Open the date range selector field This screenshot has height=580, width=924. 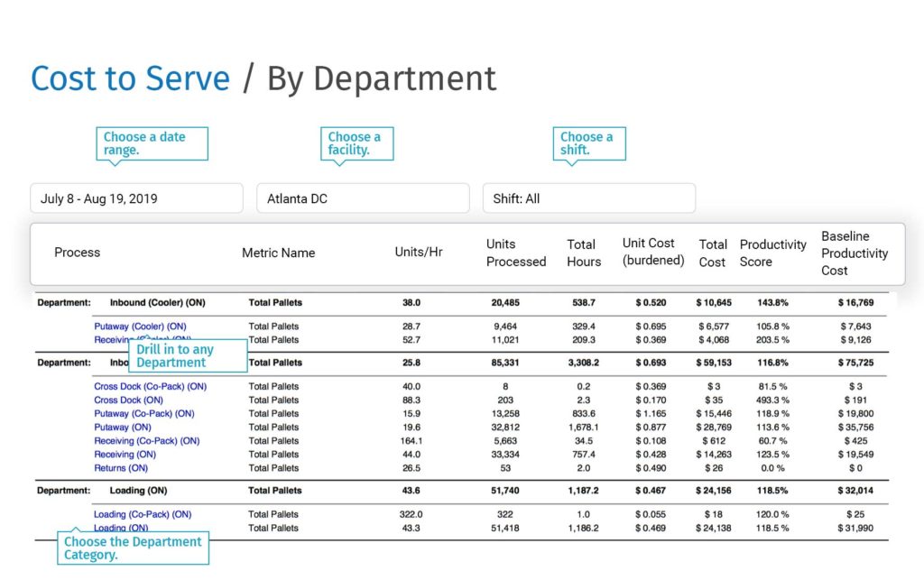(136, 198)
